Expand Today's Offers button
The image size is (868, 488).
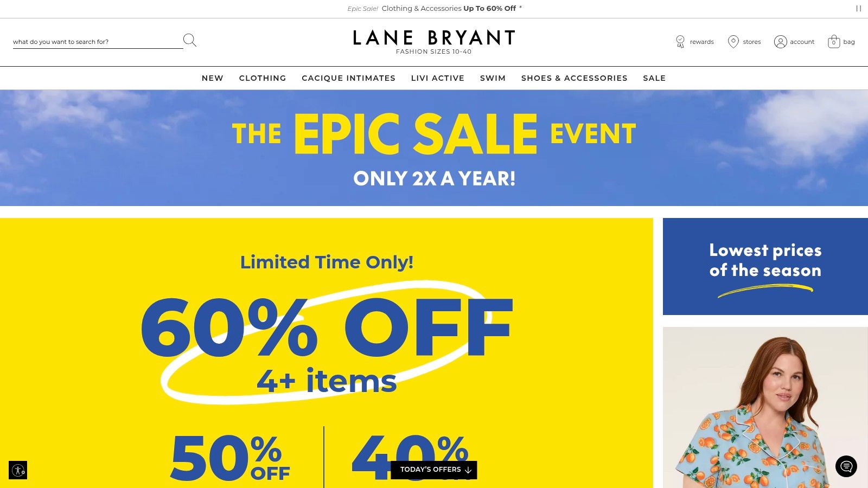434,470
